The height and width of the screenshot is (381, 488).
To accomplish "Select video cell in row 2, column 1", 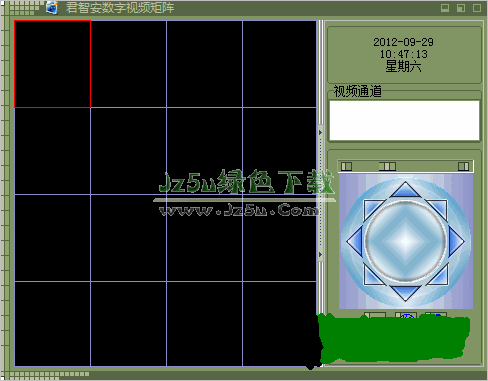I will click(52, 151).
